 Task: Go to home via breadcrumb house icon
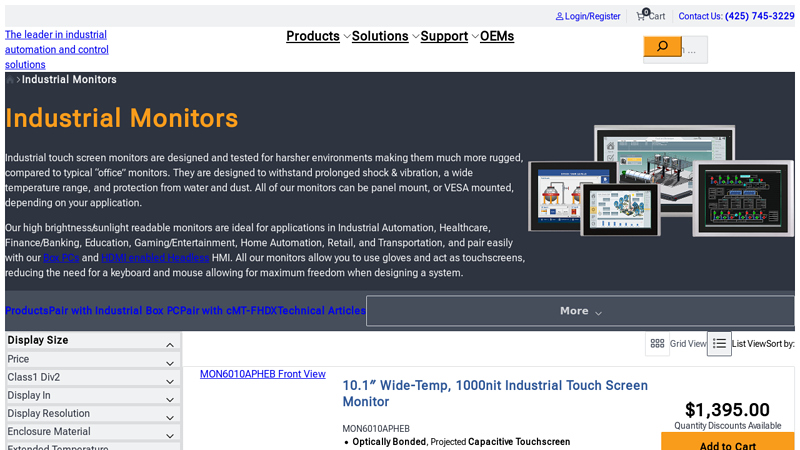pos(10,80)
